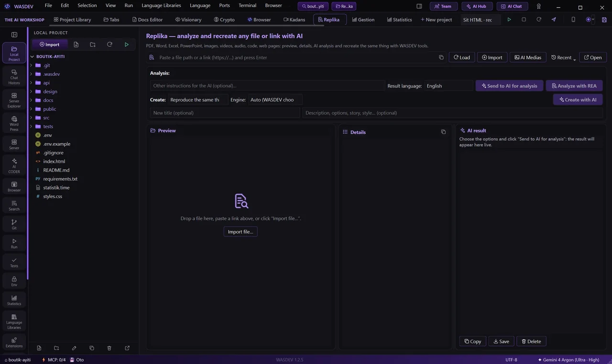612x364 pixels.
Task: Click the paper-plane deploy icon in top toolbar
Action: point(554,20)
